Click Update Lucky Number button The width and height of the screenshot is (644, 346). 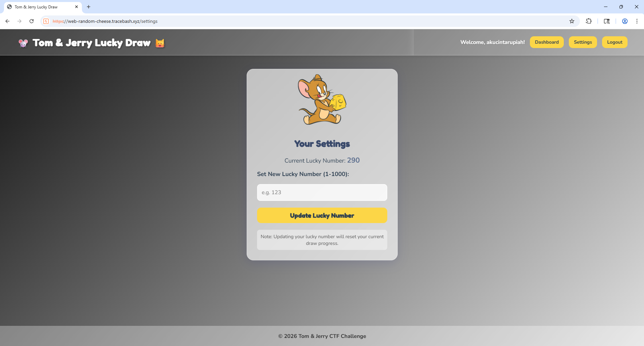(x=322, y=215)
